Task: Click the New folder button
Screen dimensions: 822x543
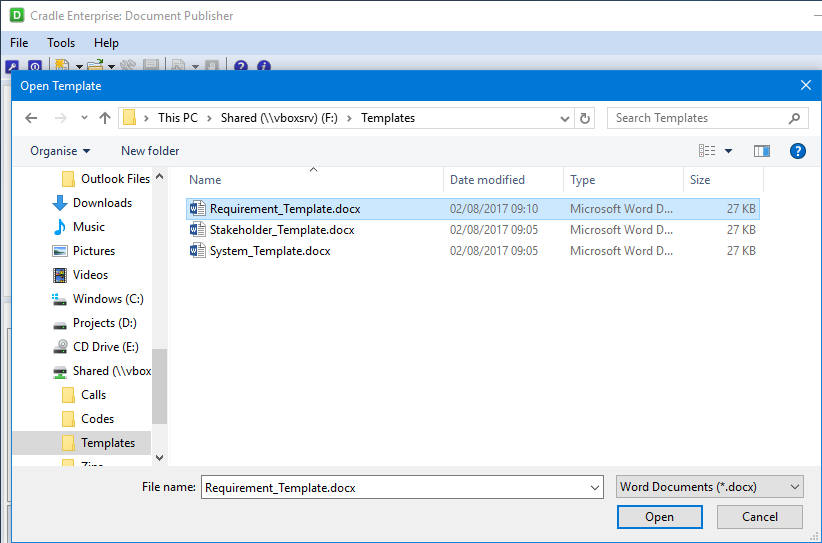Action: (x=150, y=151)
